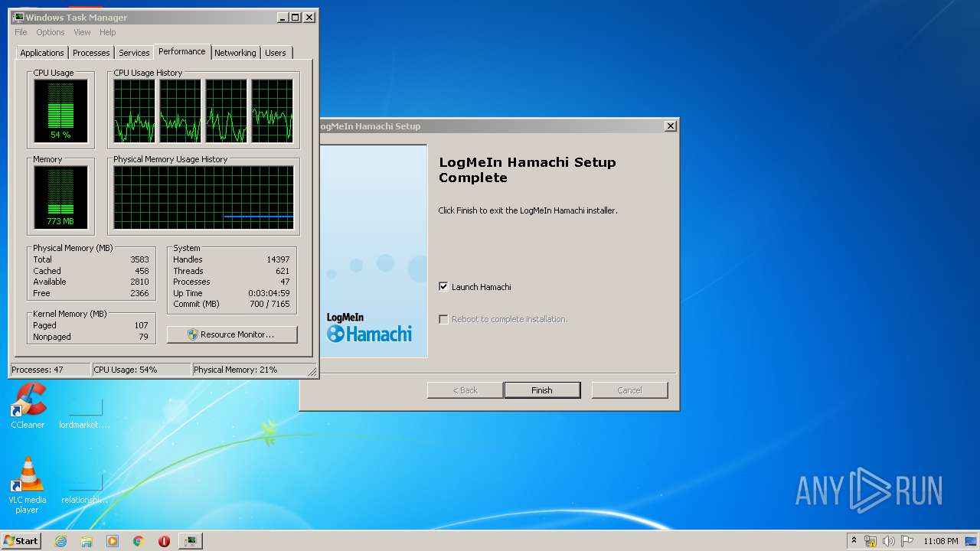This screenshot has height=551, width=980.
Task: Click the Physical Memory Total 3583
Action: click(x=139, y=259)
